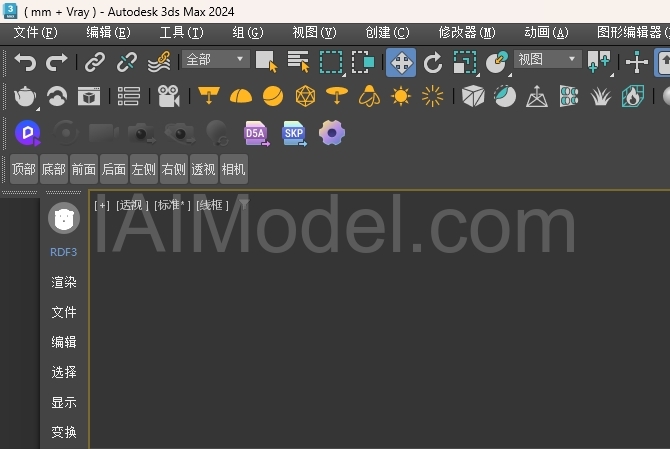Image resolution: width=670 pixels, height=449 pixels.
Task: Create the orange ambient starburst light
Action: click(432, 96)
